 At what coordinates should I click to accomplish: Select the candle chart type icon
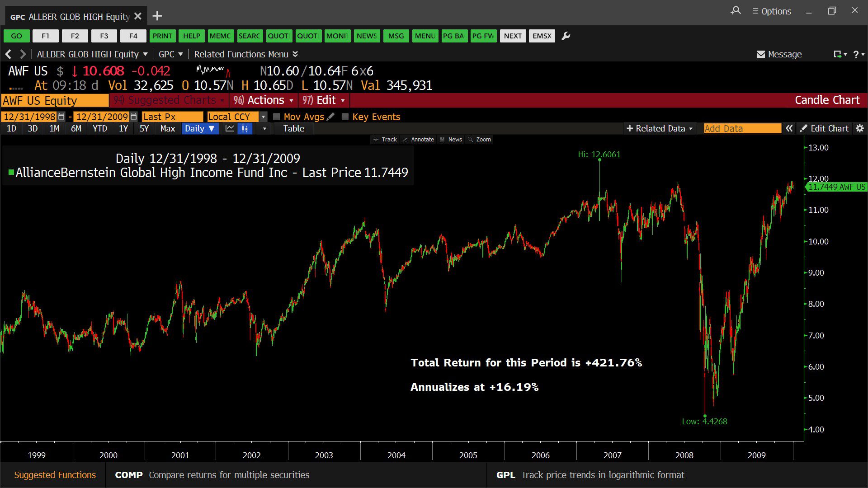coord(245,129)
